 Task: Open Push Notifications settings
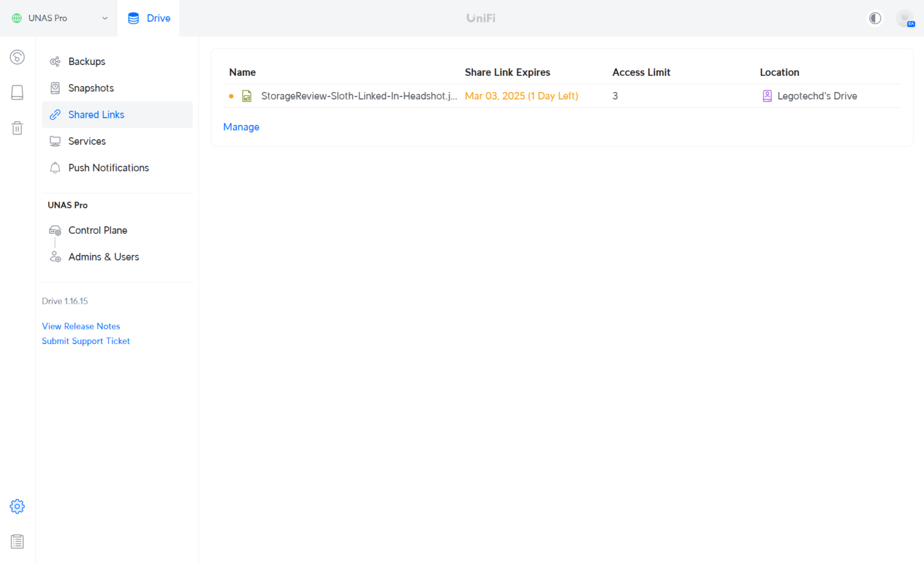[x=117, y=168]
